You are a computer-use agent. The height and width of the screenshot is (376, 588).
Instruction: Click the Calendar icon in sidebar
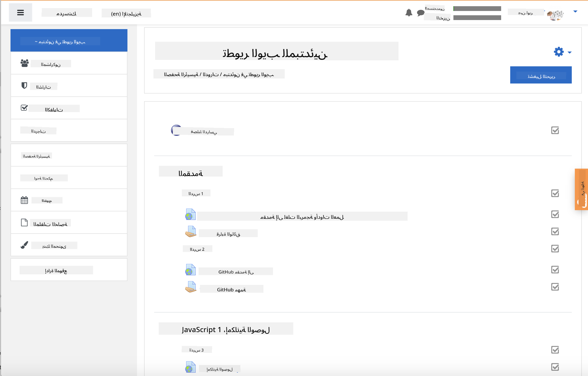coord(24,200)
